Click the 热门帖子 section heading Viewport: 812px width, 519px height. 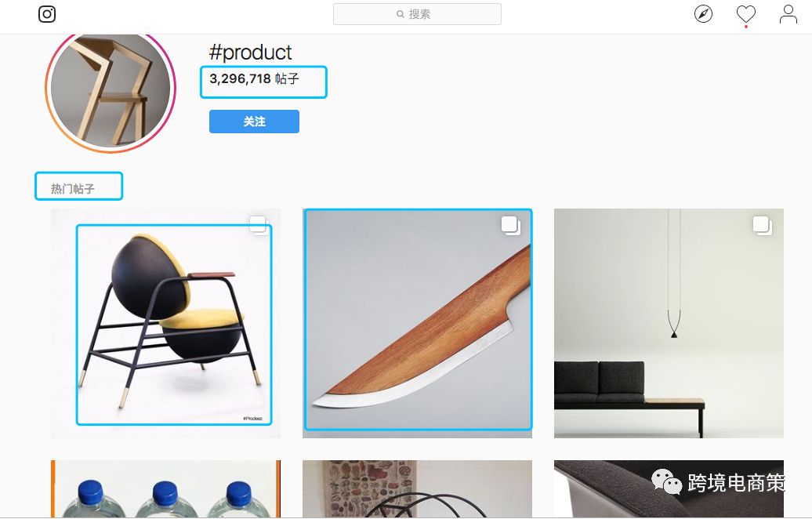pyautogui.click(x=72, y=188)
